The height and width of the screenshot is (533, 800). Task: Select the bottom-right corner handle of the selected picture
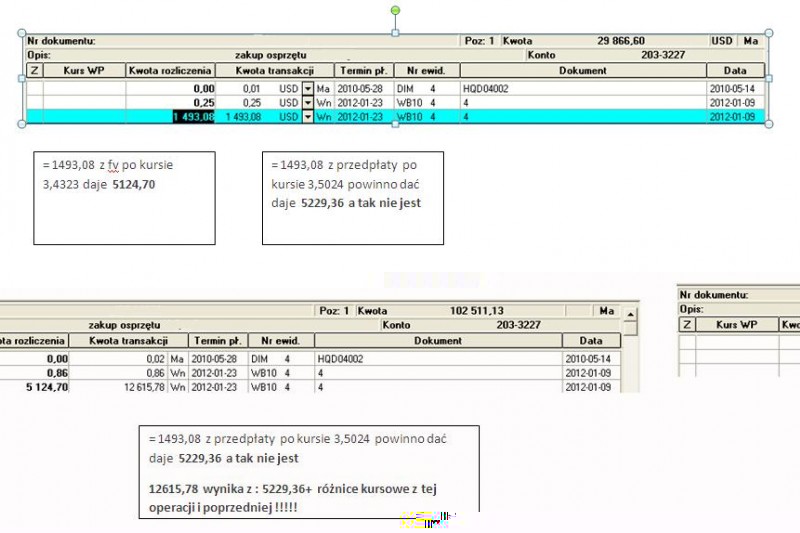point(769,124)
